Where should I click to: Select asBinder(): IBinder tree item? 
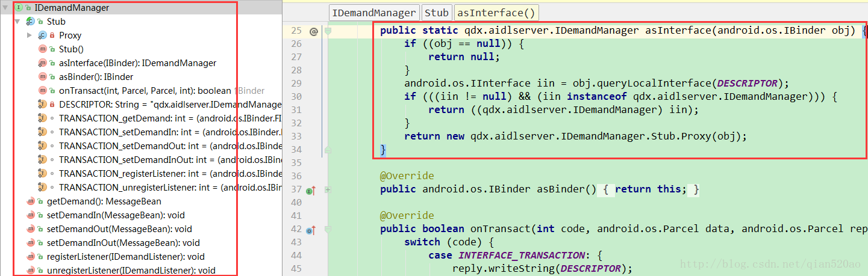[x=96, y=77]
